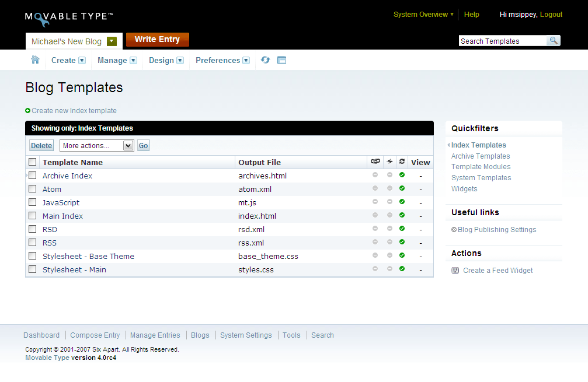Click the Feed Widget icon under Actions

[455, 271]
